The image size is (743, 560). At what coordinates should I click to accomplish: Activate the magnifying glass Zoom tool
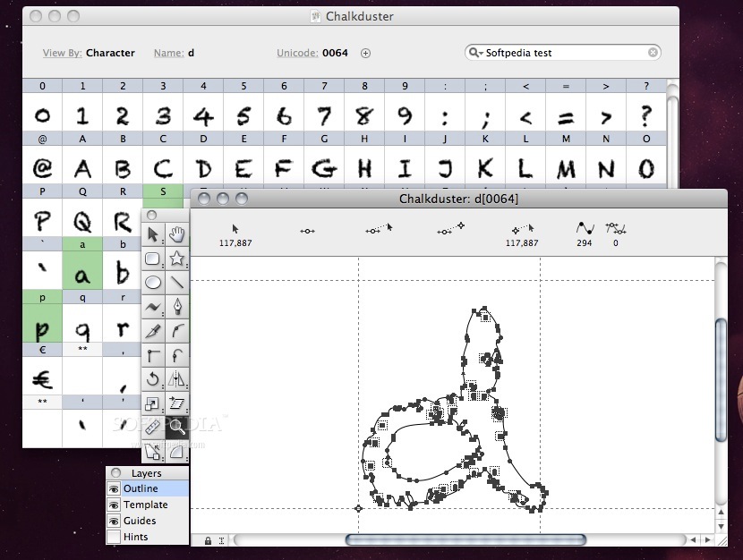coord(176,428)
